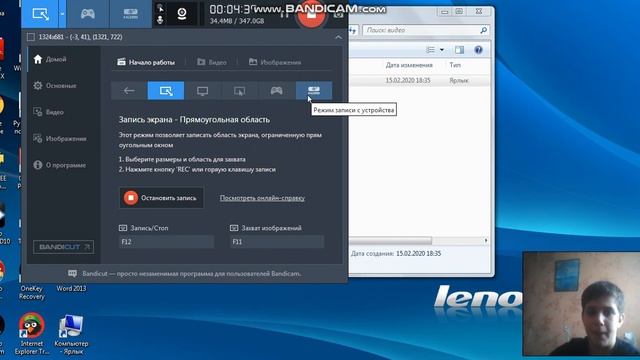Open the Видео sidebar section
Screen dimensions: 640x360
49,112
